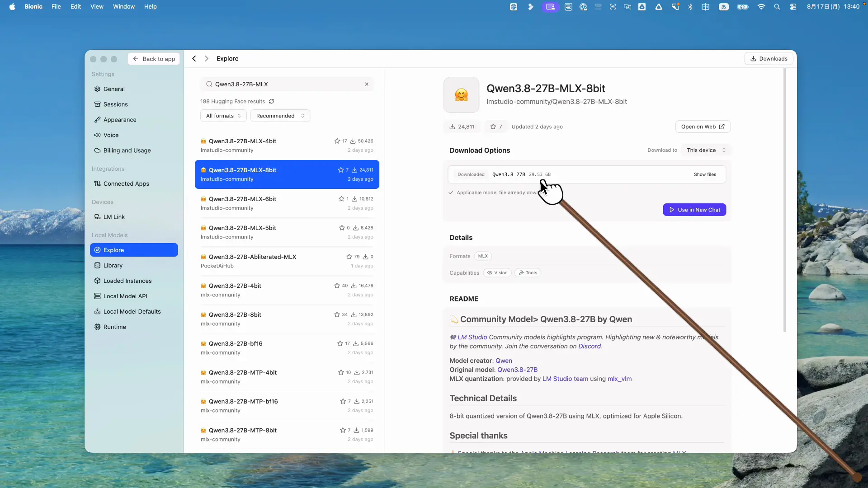Viewport: 868px width, 488px height.
Task: Open the Qwen model creator link
Action: (x=504, y=361)
